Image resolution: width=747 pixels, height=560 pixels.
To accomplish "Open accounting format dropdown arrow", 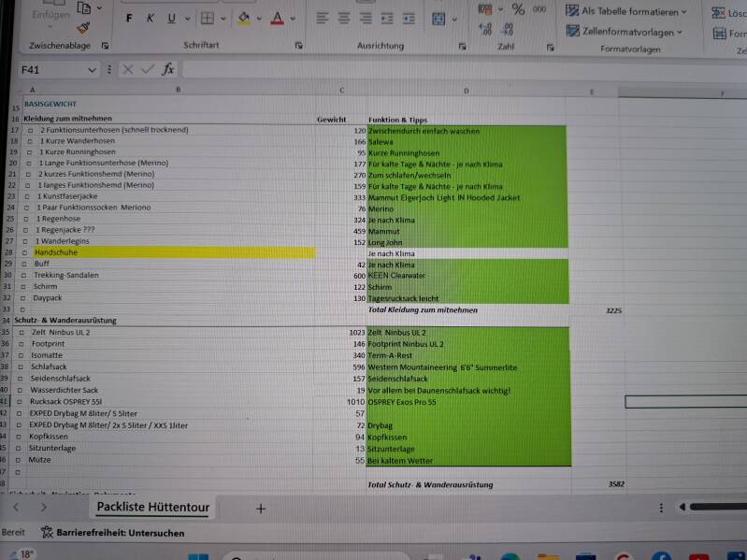I will [500, 9].
